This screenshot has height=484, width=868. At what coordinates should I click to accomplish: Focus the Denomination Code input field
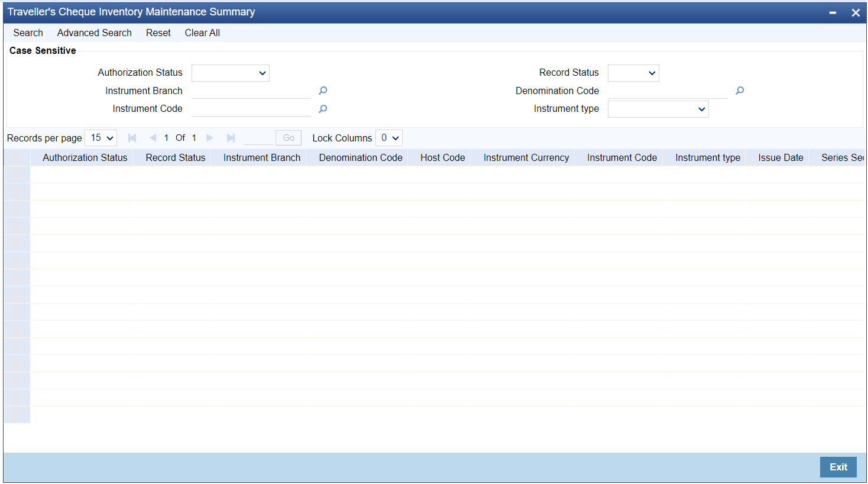click(668, 91)
